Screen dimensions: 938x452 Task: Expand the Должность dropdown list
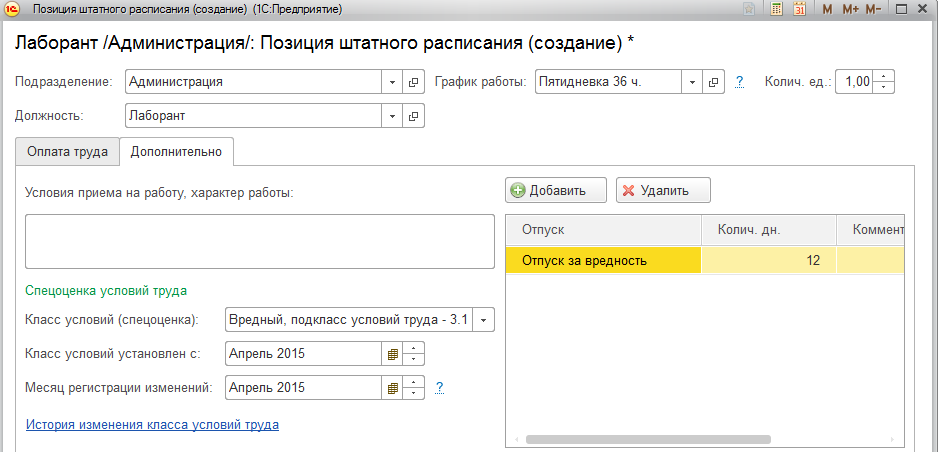pos(392,116)
